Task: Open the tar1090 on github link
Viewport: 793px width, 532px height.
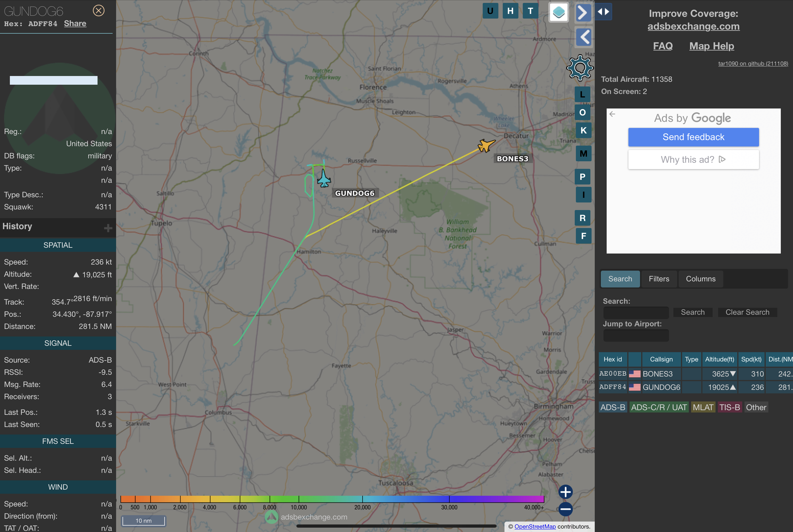Action: [x=753, y=64]
